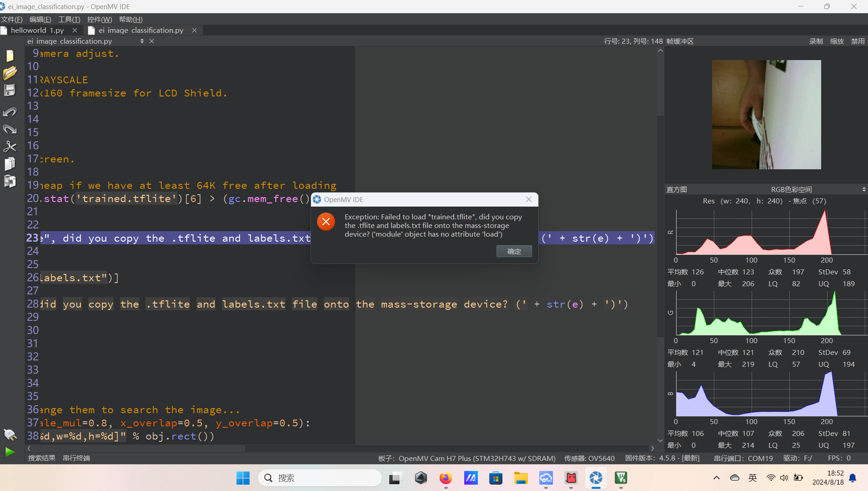
Task: Open a file with the folder icon
Action: pyautogui.click(x=10, y=73)
